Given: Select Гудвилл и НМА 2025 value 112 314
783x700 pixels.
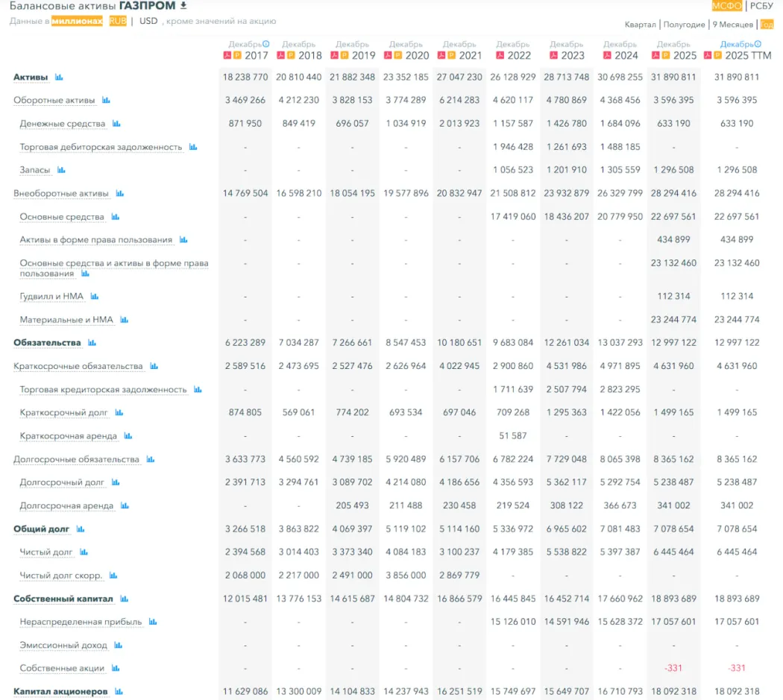Looking at the screenshot, I should coord(673,296).
